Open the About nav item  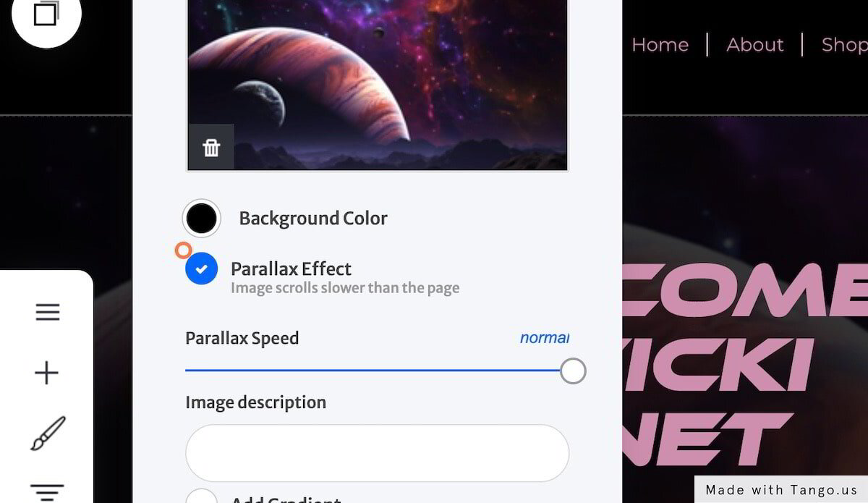[x=755, y=45]
